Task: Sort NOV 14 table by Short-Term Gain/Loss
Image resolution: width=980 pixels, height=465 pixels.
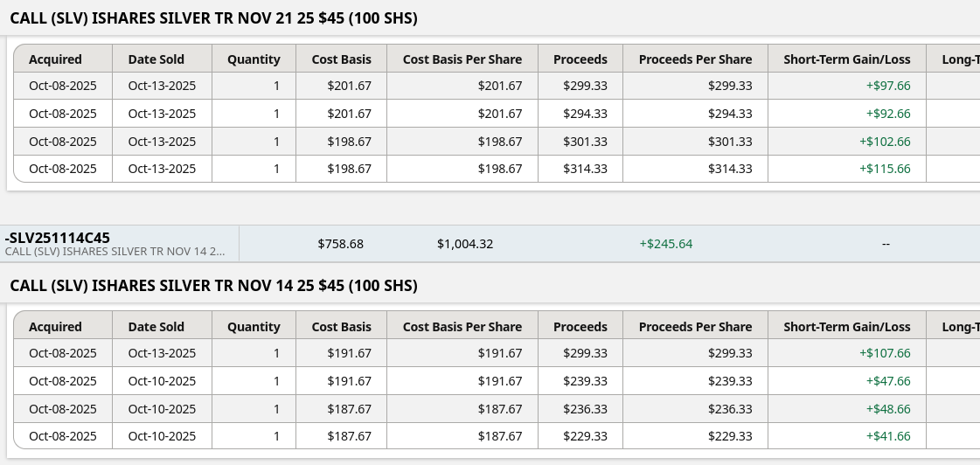Action: tap(846, 327)
